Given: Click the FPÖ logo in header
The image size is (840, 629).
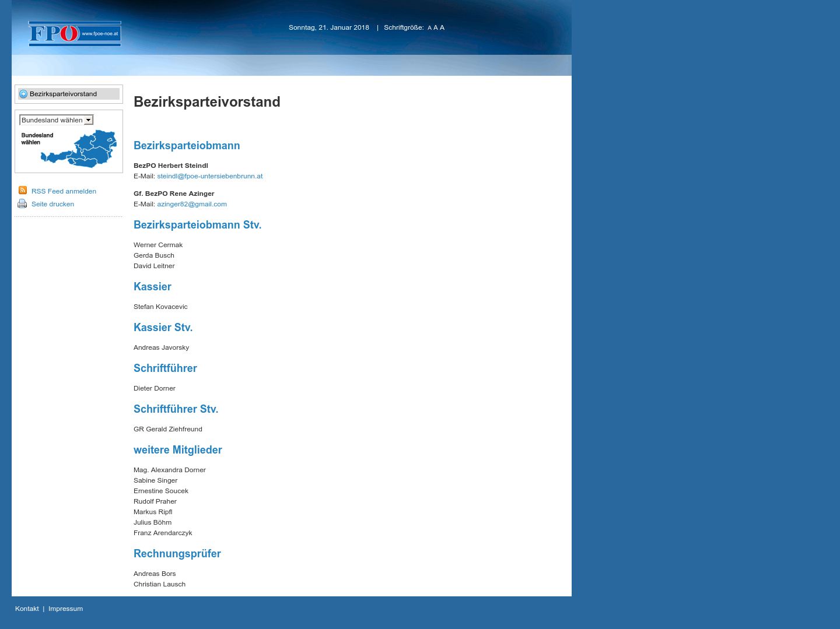Looking at the screenshot, I should pyautogui.click(x=75, y=34).
